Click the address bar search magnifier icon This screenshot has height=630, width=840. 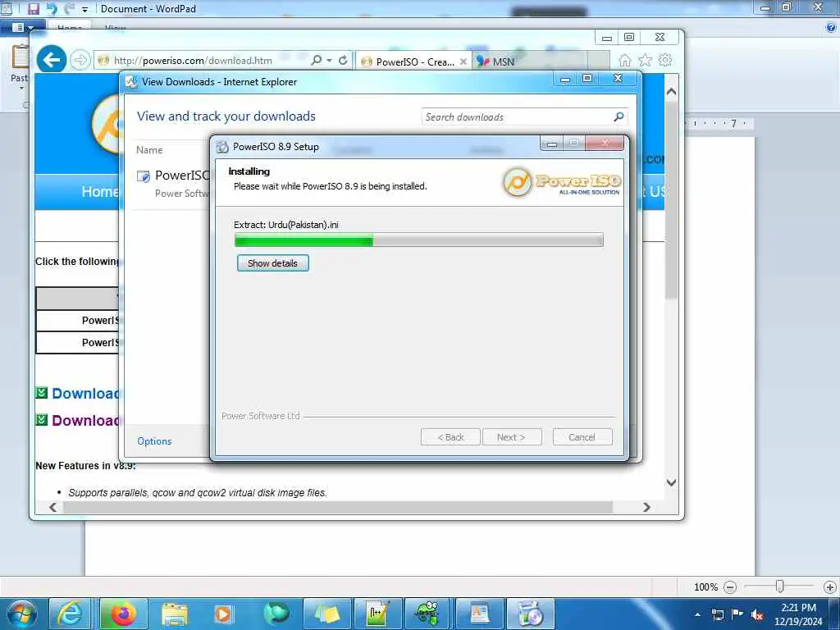tap(317, 60)
